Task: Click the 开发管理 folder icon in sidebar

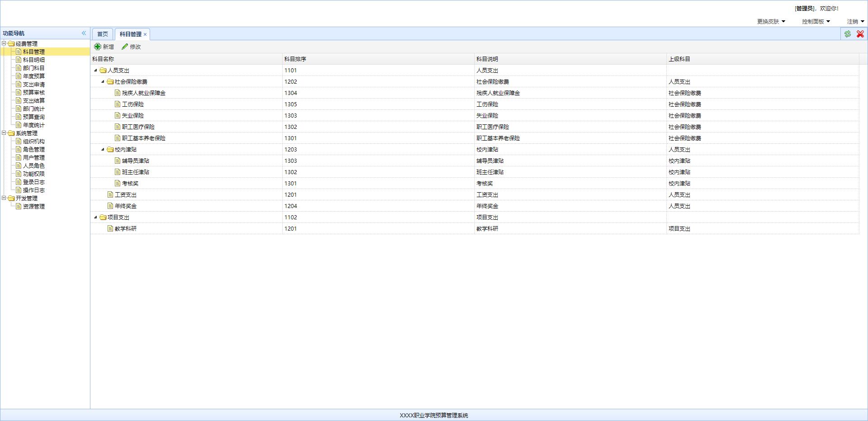Action: pos(11,199)
